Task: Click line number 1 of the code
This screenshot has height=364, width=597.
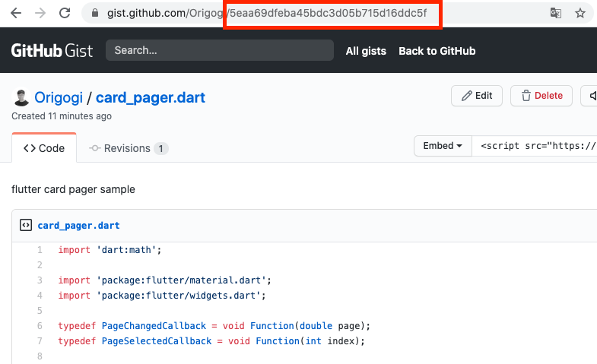Action: click(40, 250)
